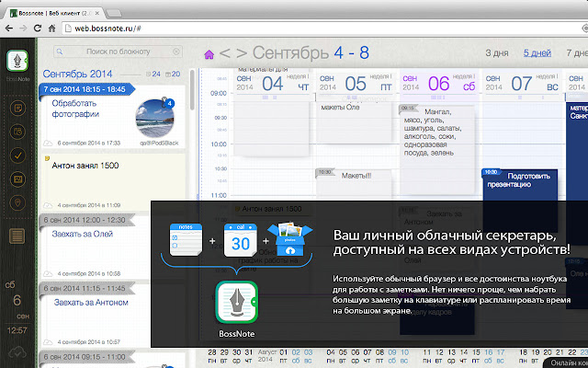588x368 pixels.
Task: Click the browser back button
Action: (9, 29)
